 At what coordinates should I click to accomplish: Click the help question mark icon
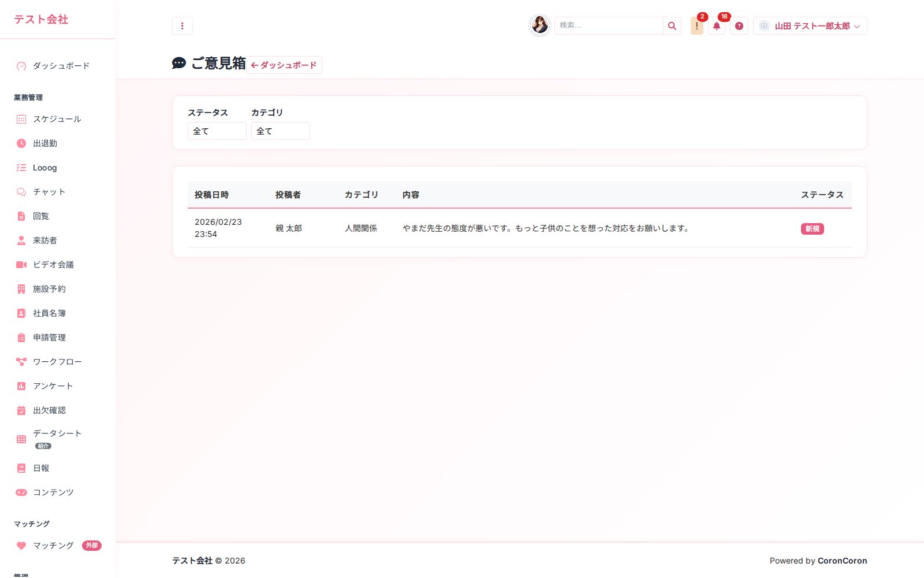(739, 26)
